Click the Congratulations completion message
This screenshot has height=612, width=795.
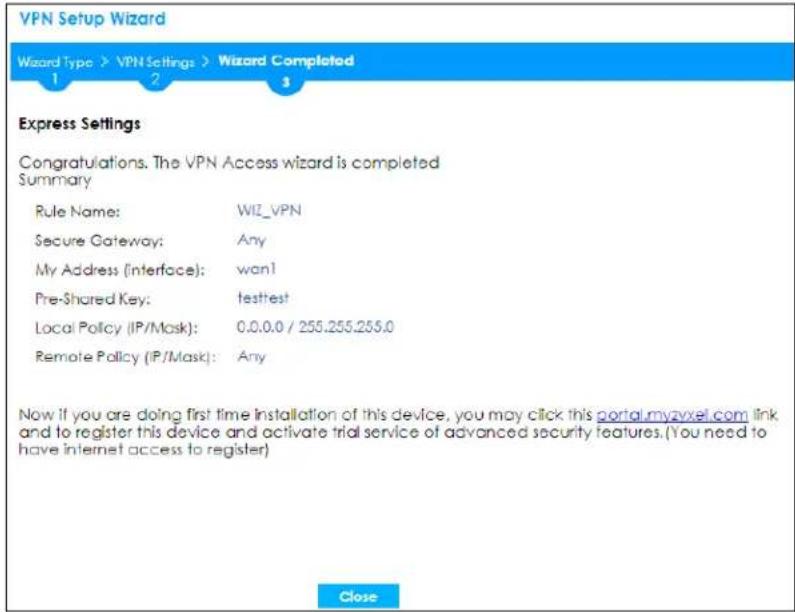click(x=229, y=163)
